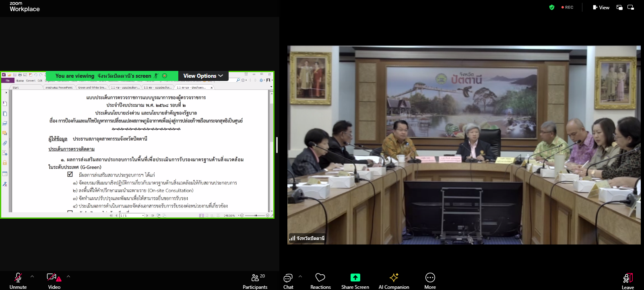Expand audio options arrow beside Unmute
The width and height of the screenshot is (644, 290).
[32, 276]
